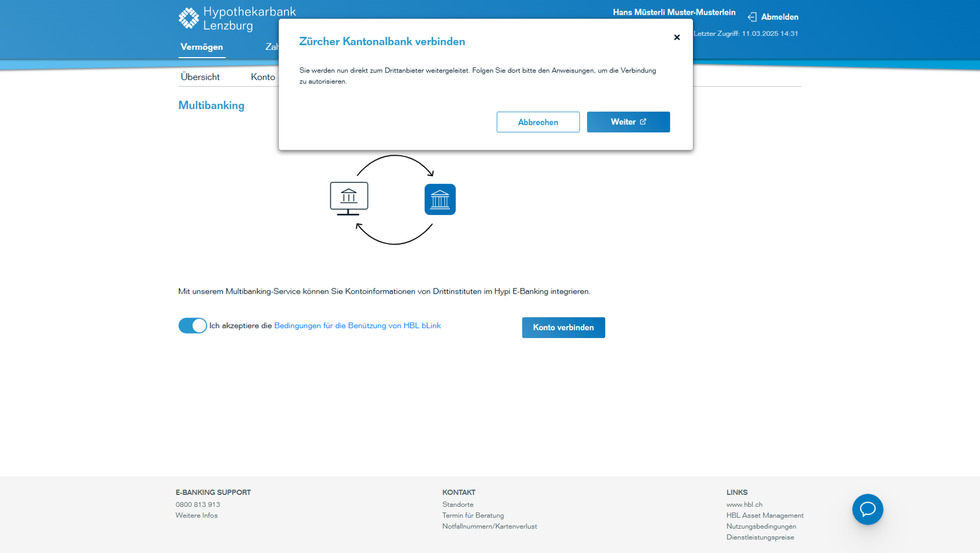Click the Konto verbinden button
980x553 pixels.
(563, 328)
